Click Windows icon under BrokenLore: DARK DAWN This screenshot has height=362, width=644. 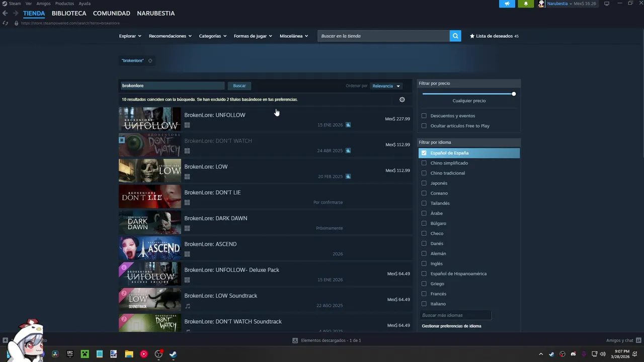(x=187, y=228)
